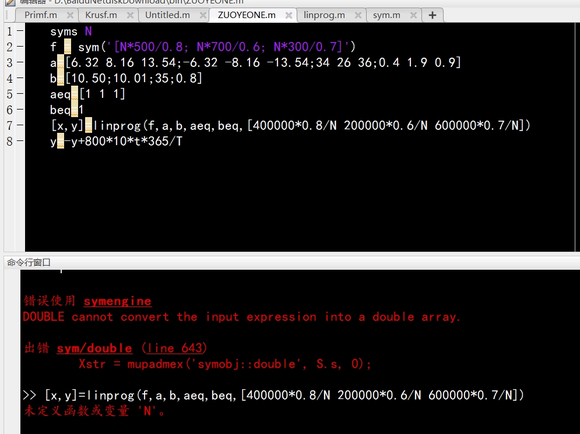Set breakpoint at line 4 dash
This screenshot has width=580, height=434.
[x=20, y=78]
